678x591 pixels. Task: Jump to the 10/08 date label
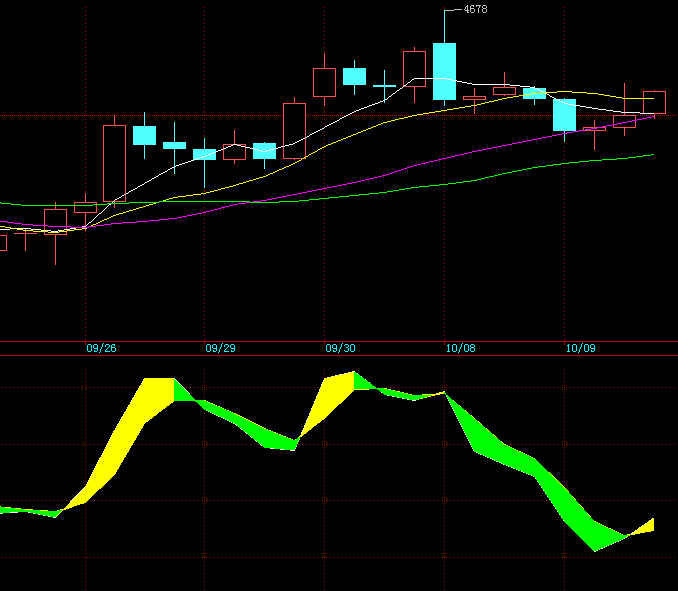(x=461, y=349)
